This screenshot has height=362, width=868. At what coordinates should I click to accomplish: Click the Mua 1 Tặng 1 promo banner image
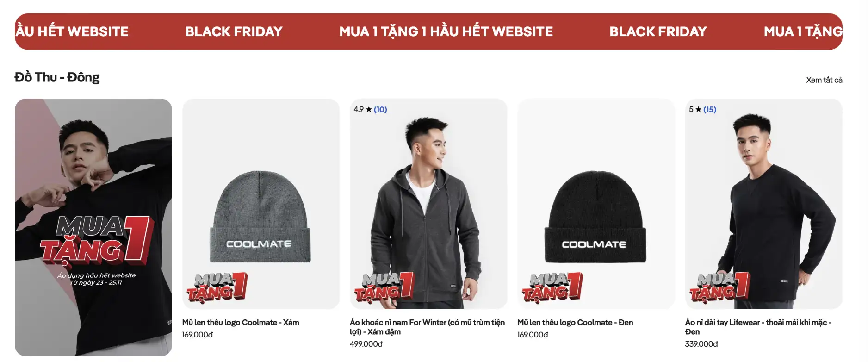click(x=93, y=227)
